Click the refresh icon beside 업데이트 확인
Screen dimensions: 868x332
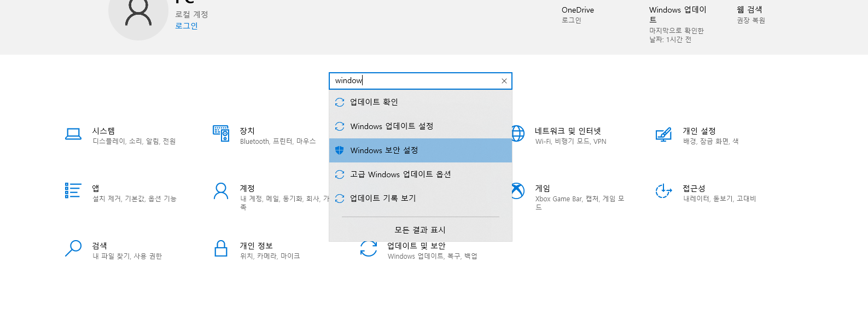point(340,102)
